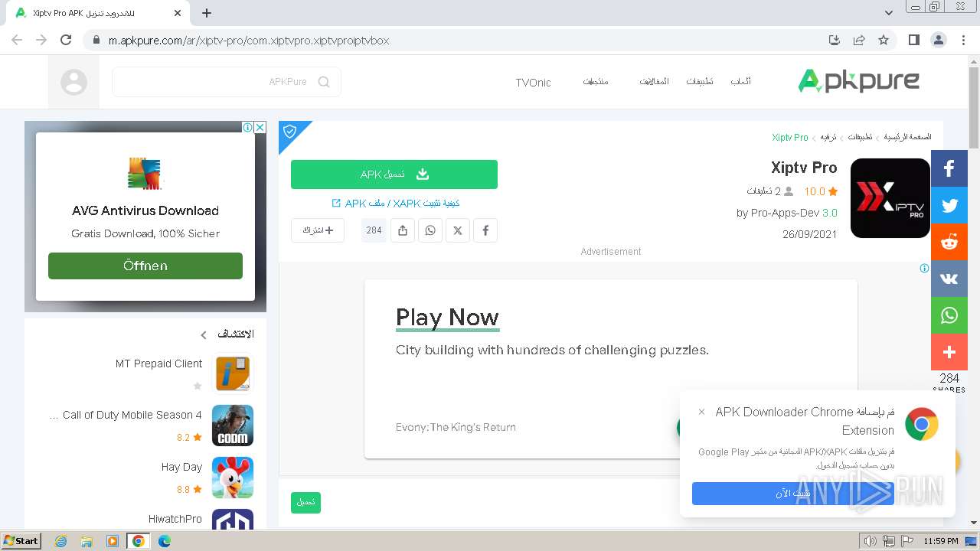Viewport: 980px width, 551px height.
Task: Click the Entertainment (ترفيه) breadcrumb
Action: click(x=828, y=138)
